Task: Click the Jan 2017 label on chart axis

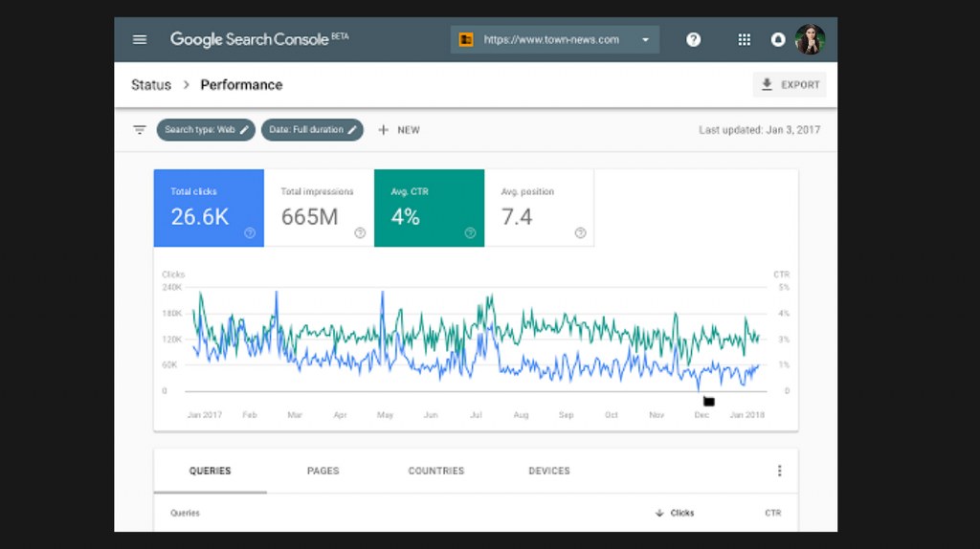Action: click(205, 415)
